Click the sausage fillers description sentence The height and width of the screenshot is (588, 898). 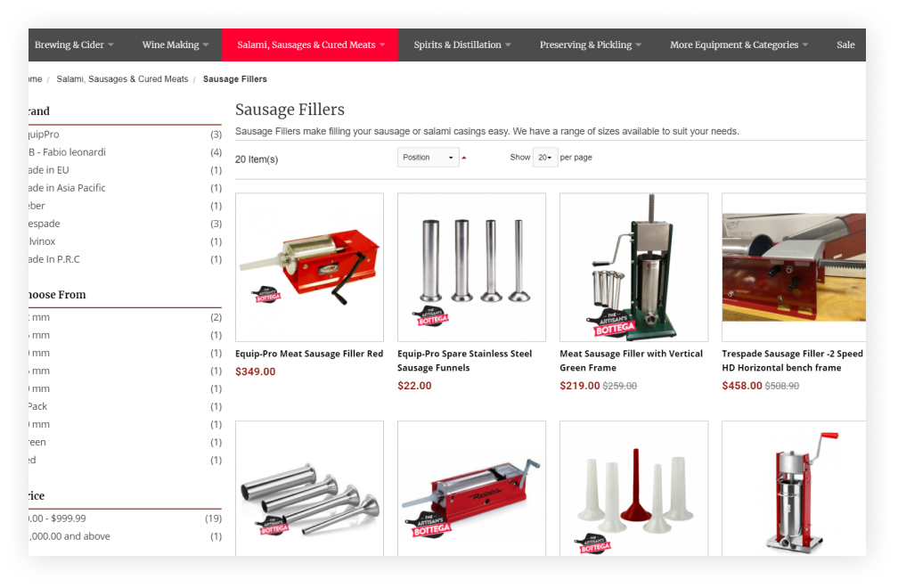click(x=486, y=131)
